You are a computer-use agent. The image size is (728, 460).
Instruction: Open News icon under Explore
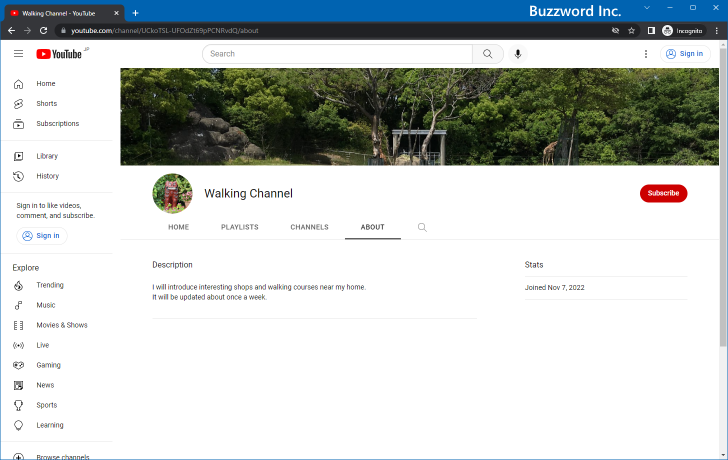[18, 385]
